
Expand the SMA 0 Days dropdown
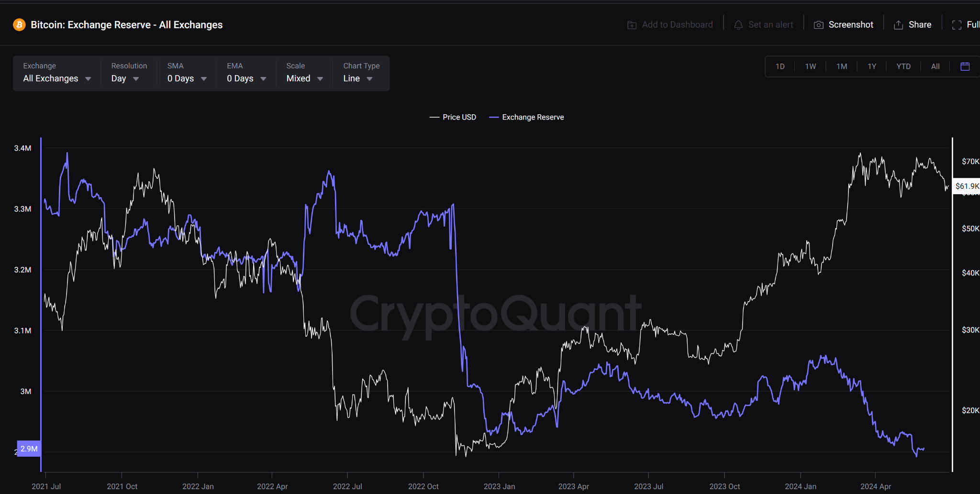click(187, 78)
